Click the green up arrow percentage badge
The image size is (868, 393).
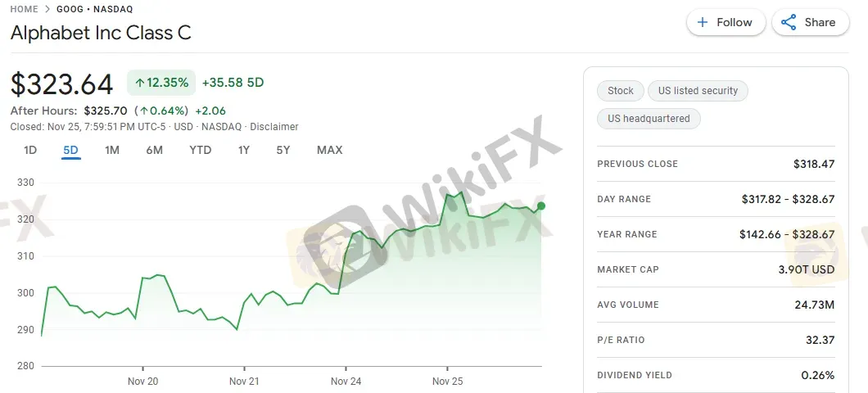[x=161, y=83]
